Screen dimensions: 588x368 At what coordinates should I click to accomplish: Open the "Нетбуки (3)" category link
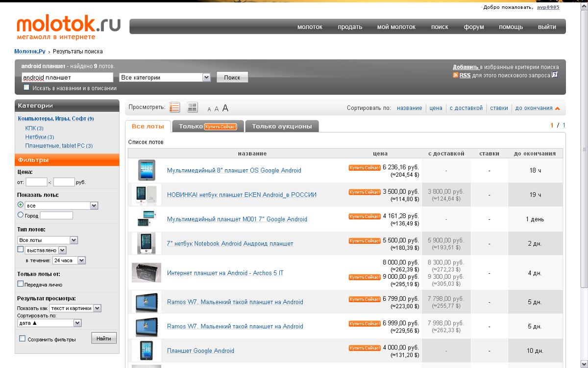click(40, 137)
